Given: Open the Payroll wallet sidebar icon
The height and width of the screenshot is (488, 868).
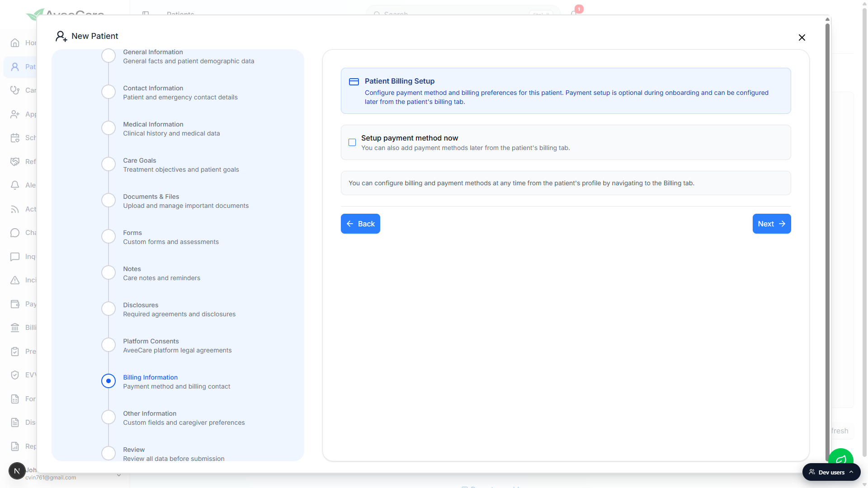Looking at the screenshot, I should pos(15,304).
